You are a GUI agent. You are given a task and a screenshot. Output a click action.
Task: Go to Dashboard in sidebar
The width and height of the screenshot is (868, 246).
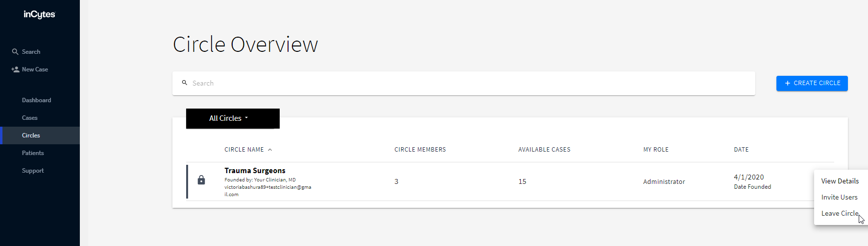click(x=36, y=100)
